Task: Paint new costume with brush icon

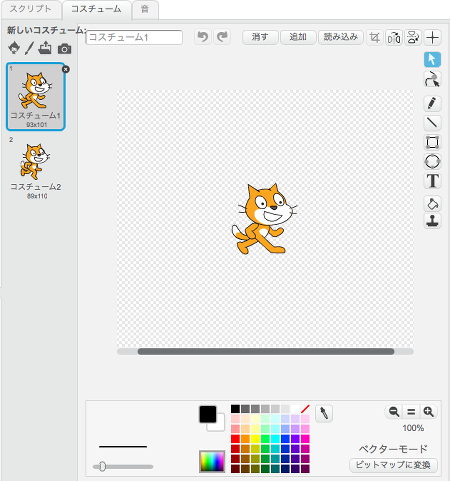Action: coord(29,48)
